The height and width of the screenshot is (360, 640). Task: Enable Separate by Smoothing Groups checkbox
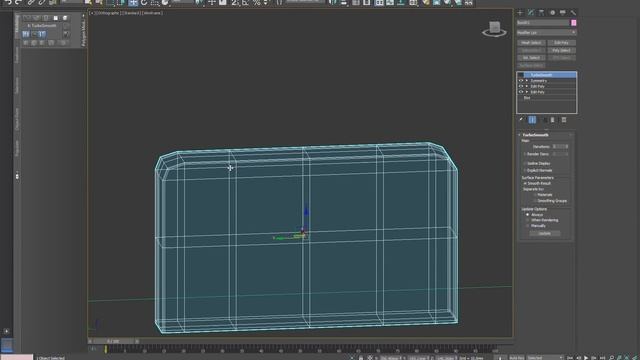[535, 201]
